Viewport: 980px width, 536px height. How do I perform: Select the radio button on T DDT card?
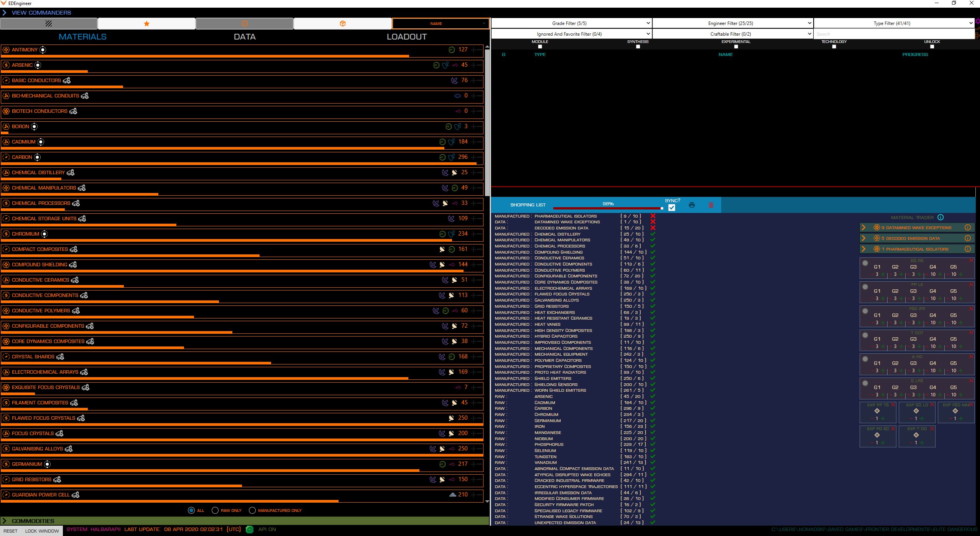point(865,335)
